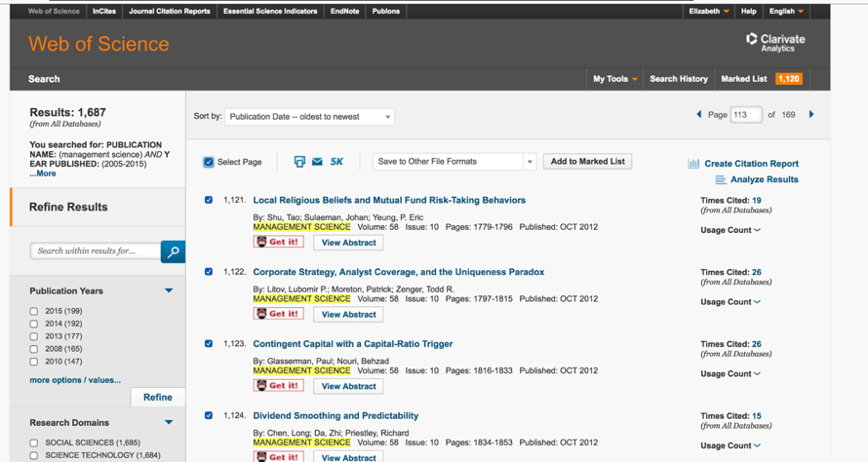Open Essential Science Indicators tab

point(270,11)
